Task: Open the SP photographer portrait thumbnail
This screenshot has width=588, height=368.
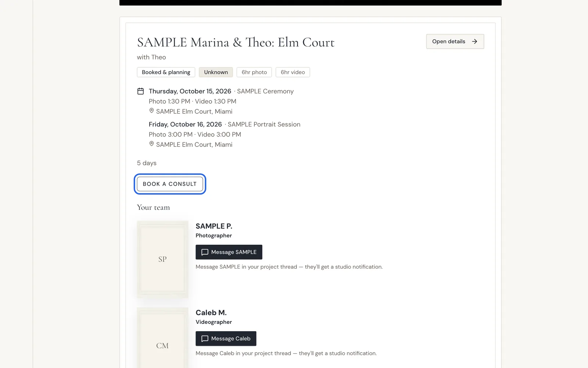Action: tap(162, 259)
